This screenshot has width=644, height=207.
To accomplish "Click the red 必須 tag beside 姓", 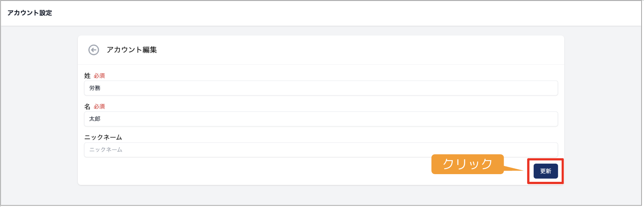I will [99, 76].
